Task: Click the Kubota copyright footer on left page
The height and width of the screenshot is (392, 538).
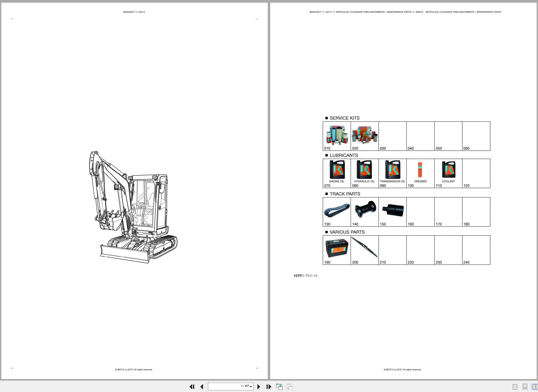Action: coord(134,369)
